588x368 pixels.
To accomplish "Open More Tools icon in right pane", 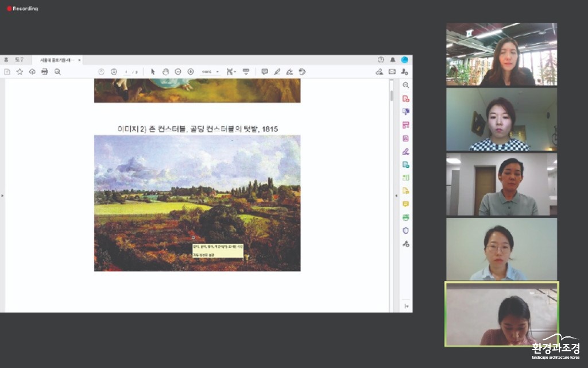I will point(406,244).
